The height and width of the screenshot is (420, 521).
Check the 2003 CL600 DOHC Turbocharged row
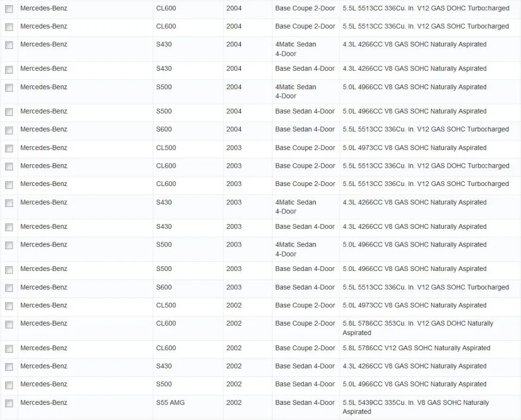point(9,166)
